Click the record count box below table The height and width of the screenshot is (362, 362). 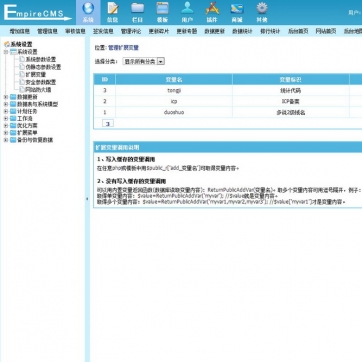pyautogui.click(x=108, y=124)
